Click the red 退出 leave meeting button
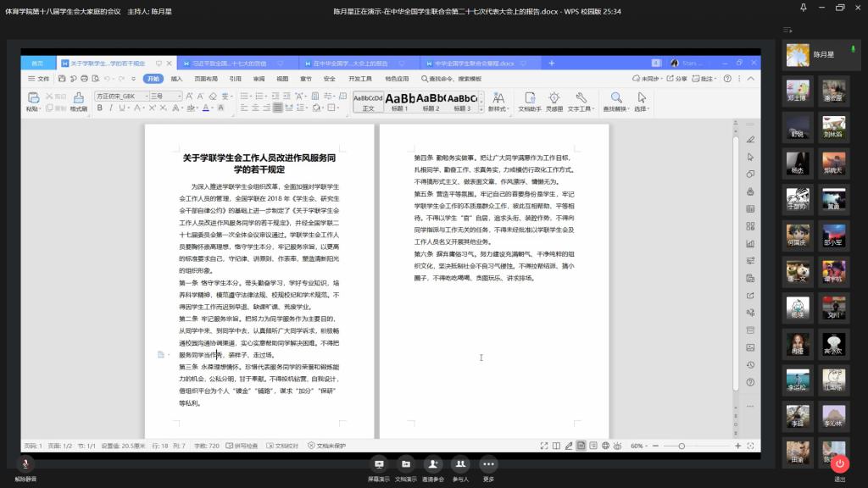Image resolution: width=868 pixels, height=488 pixels. [x=839, y=464]
